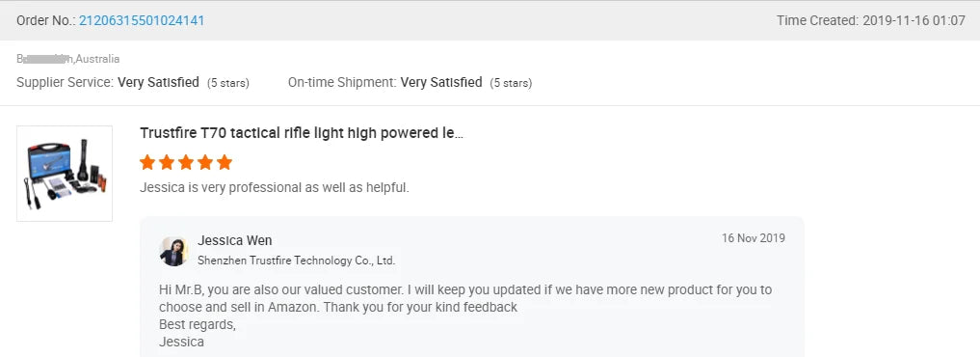
Task: Click the 16 Nov 2019 reply date
Action: click(754, 238)
